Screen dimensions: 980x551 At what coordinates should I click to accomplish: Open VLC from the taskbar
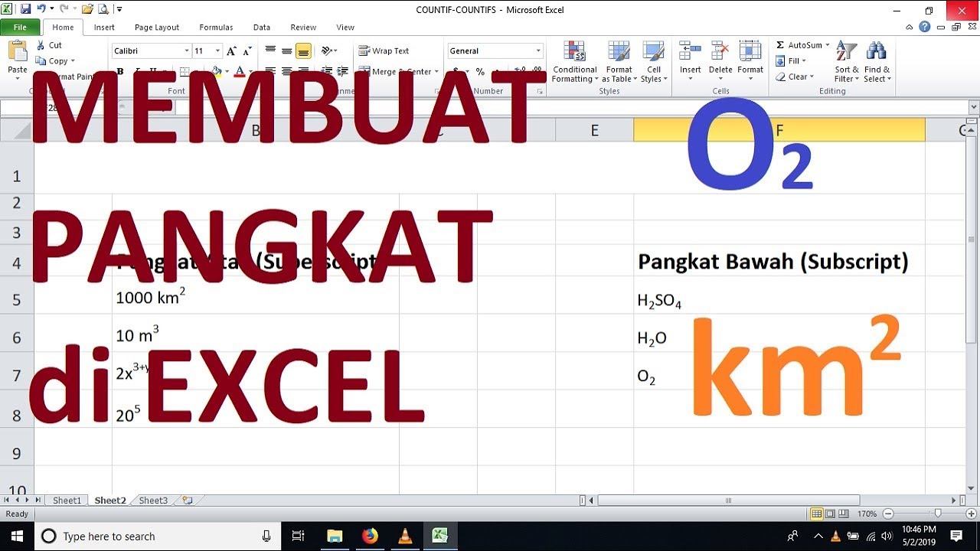[x=405, y=536]
